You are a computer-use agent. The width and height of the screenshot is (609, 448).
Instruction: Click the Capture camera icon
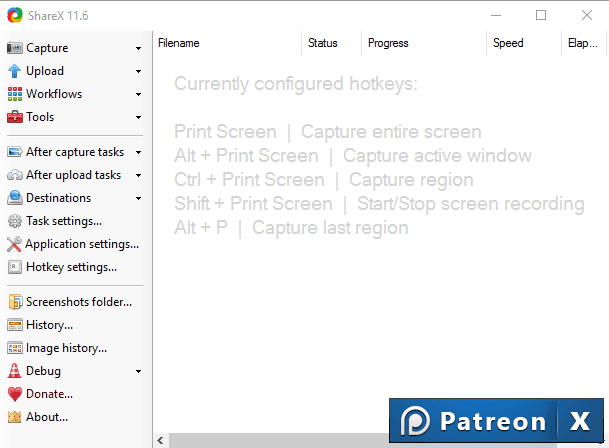pos(14,48)
